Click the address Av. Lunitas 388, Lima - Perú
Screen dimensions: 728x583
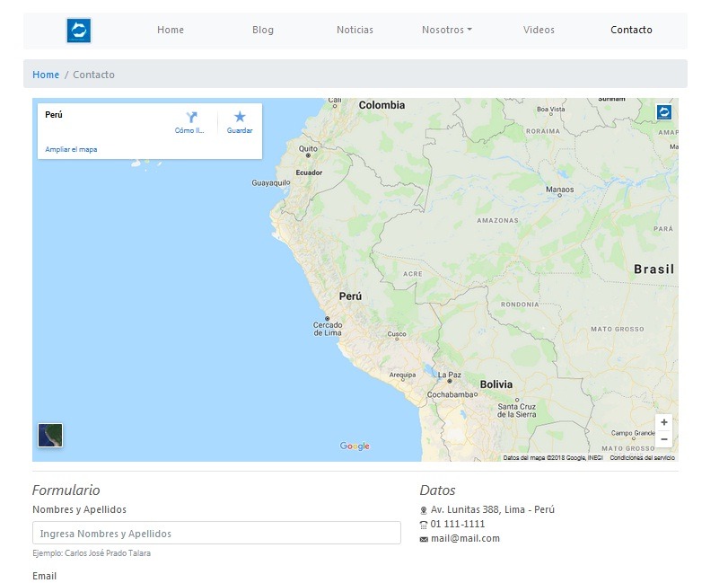pyautogui.click(x=493, y=509)
